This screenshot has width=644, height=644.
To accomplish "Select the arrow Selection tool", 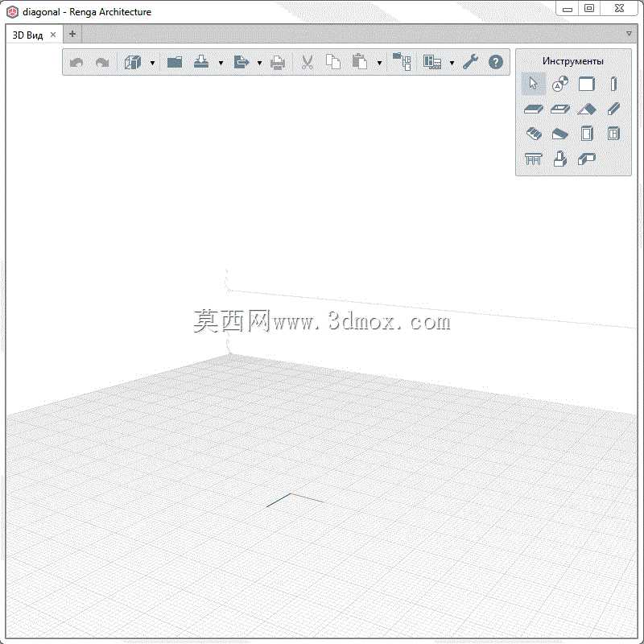I will tap(534, 84).
